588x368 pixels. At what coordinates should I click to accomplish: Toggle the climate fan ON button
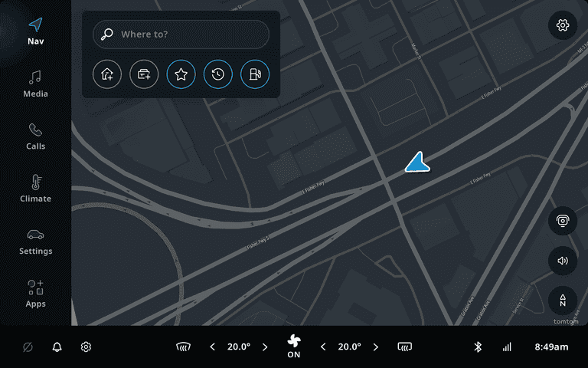[x=294, y=347]
